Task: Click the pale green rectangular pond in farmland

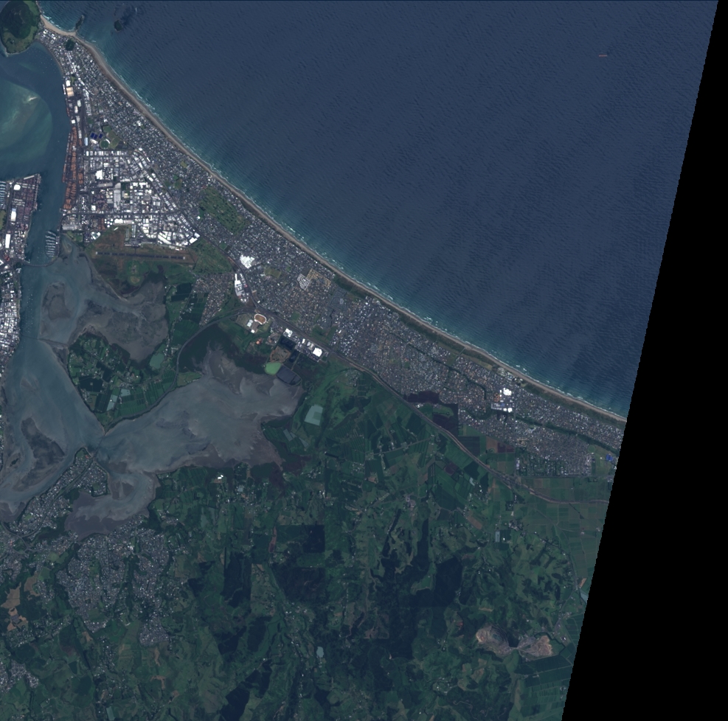Action: tap(313, 414)
